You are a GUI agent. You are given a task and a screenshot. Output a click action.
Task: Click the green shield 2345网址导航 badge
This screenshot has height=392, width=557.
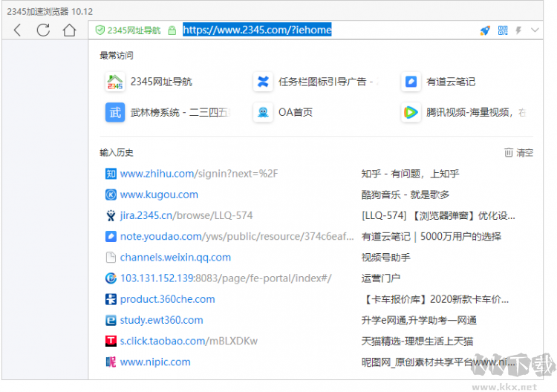(128, 30)
